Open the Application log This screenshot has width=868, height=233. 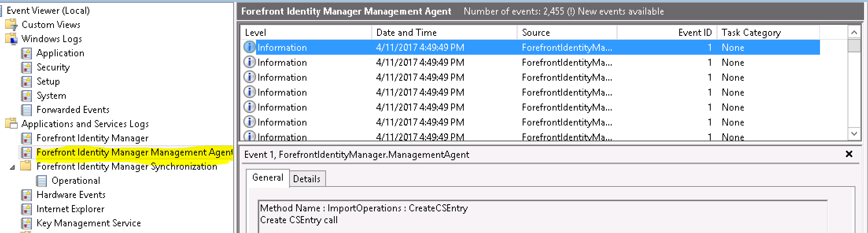(60, 53)
